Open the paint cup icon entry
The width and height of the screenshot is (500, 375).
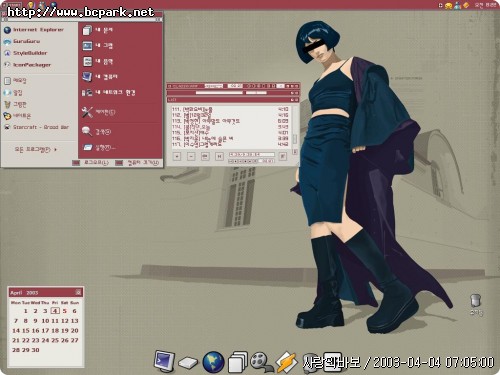click(x=7, y=104)
